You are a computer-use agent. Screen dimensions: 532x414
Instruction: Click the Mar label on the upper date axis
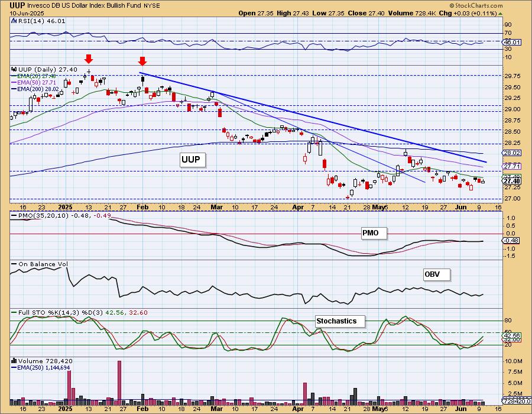(x=217, y=207)
